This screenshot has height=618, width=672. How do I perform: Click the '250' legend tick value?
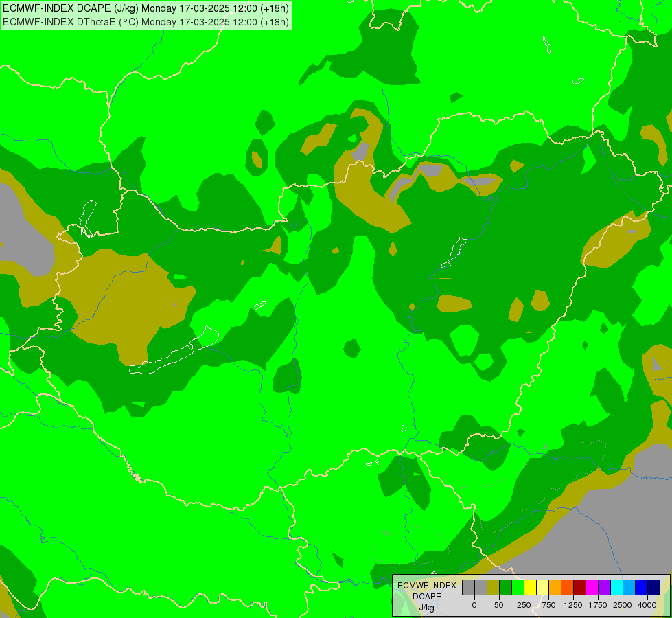click(524, 605)
